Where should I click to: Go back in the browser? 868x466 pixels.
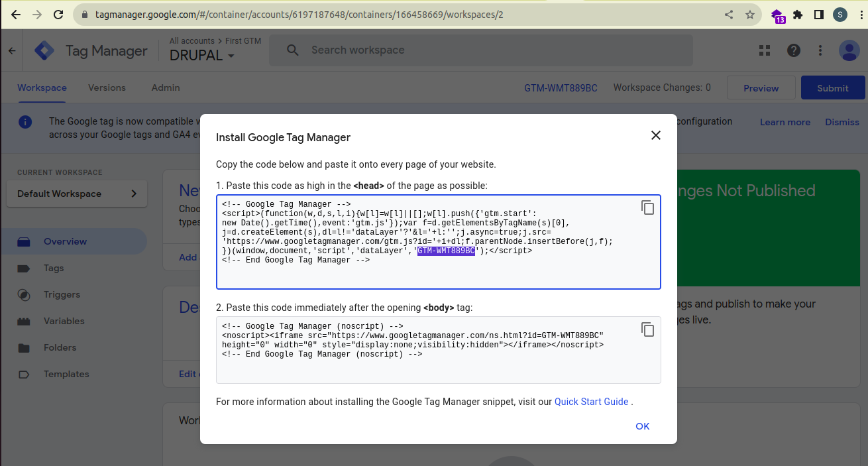click(x=16, y=14)
